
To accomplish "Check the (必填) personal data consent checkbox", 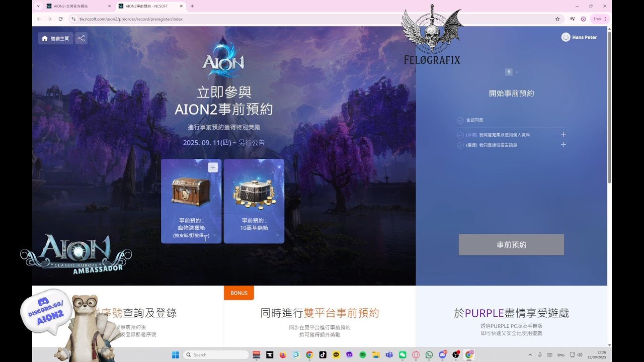I will coord(460,135).
